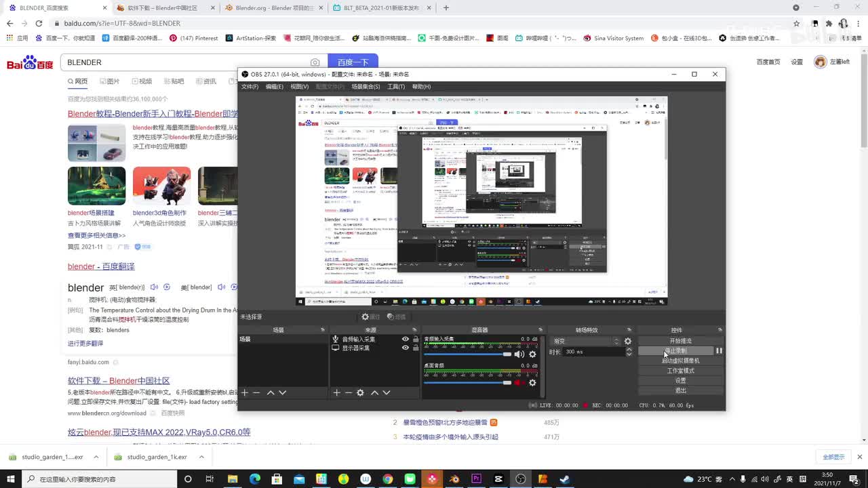Open settings gear for 音频输入采集 mixer channel
Image resolution: width=868 pixels, height=488 pixels.
(x=532, y=354)
